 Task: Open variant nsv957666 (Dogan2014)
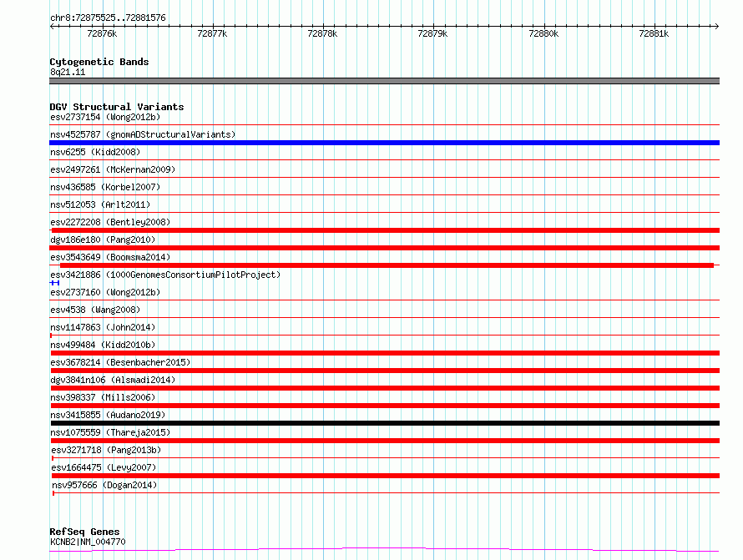104,485
